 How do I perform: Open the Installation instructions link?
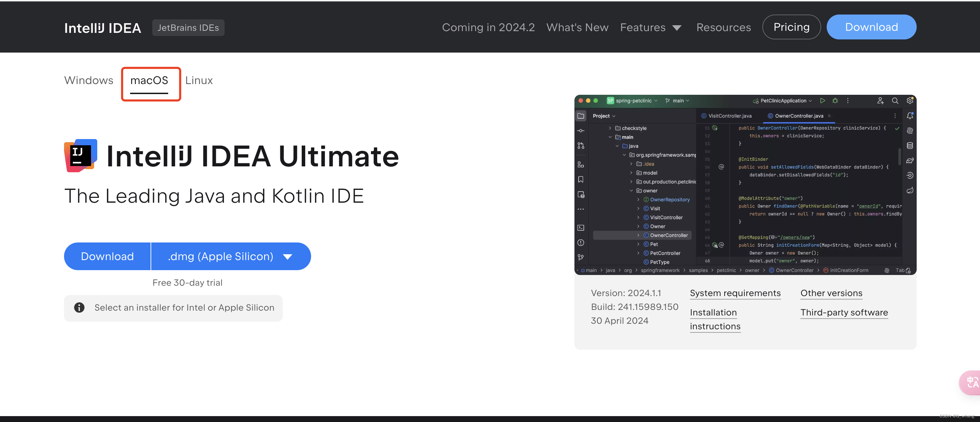(x=715, y=319)
